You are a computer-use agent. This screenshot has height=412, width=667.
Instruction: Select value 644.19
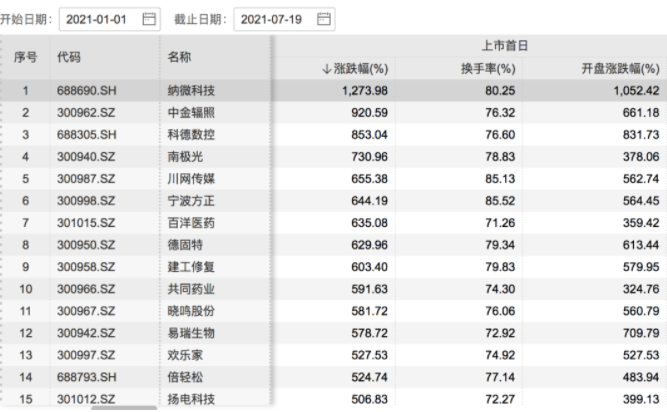(x=369, y=201)
